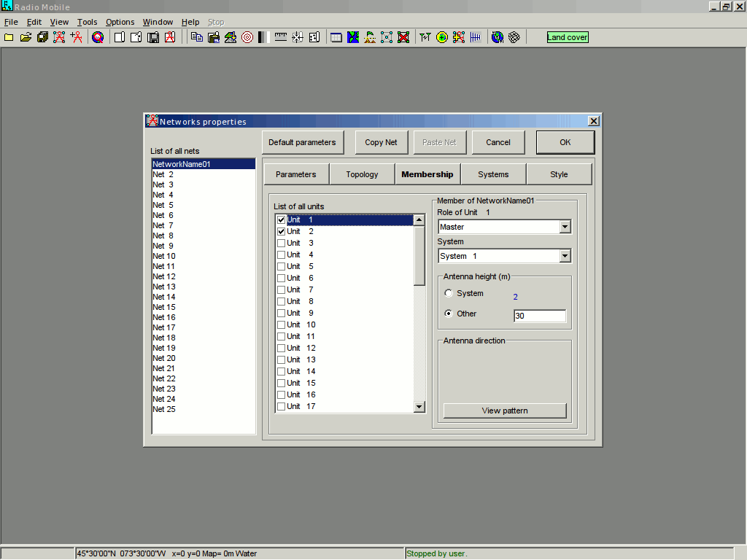747x560 pixels.
Task: Open Unit properties icon with plus tower
Action: point(76,37)
